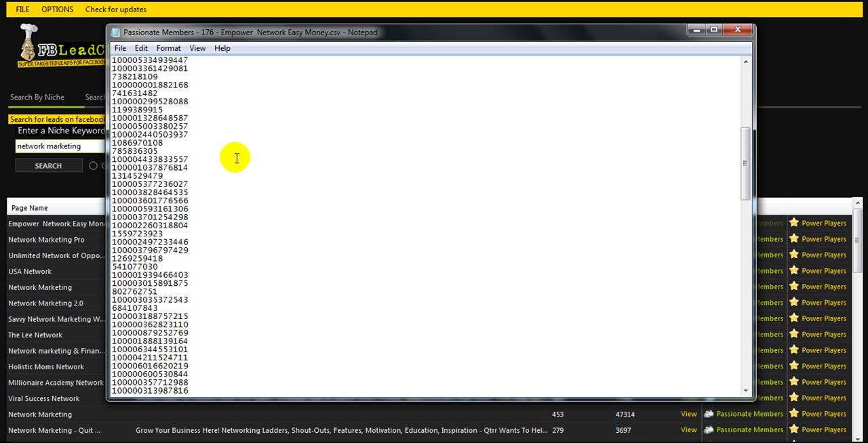Screen dimensions: 868x443
Task: Select the "Network Marketing - Quit ..." page name
Action: tap(54, 430)
